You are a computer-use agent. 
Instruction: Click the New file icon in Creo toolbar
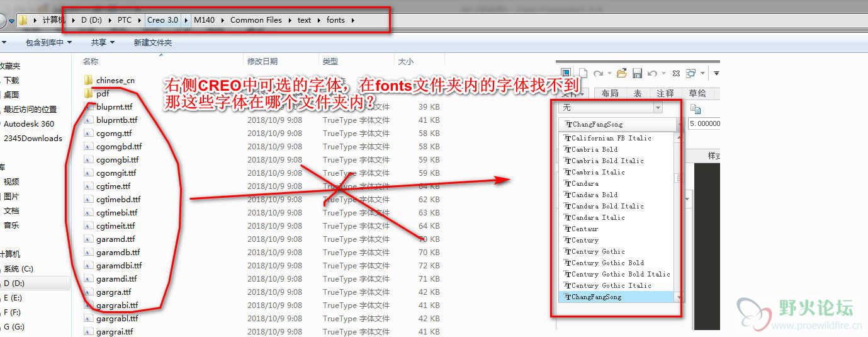583,73
